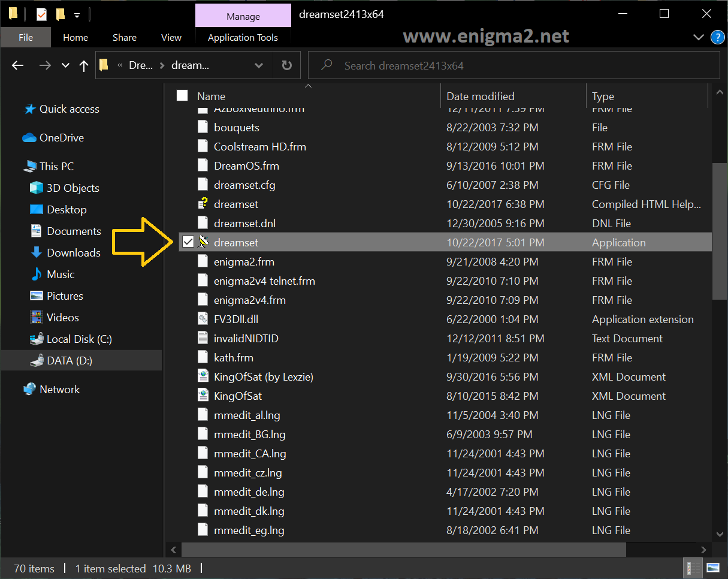Open OneDrive cloud icon in sidebar
728x579 pixels.
(29, 138)
